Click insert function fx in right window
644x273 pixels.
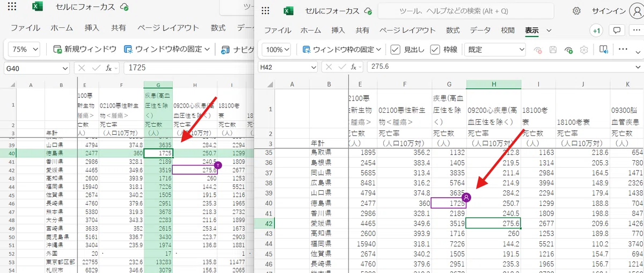(x=353, y=67)
